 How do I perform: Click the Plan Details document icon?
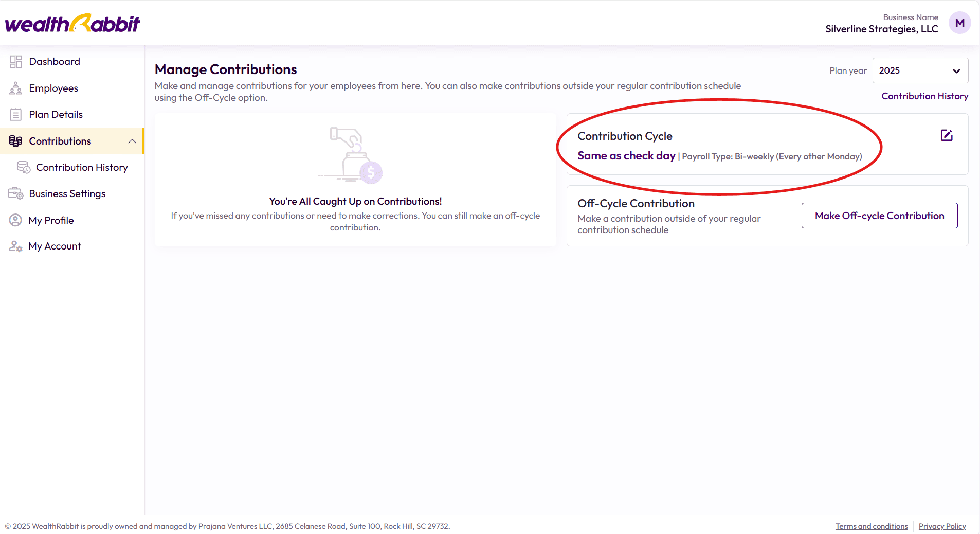[x=16, y=115]
